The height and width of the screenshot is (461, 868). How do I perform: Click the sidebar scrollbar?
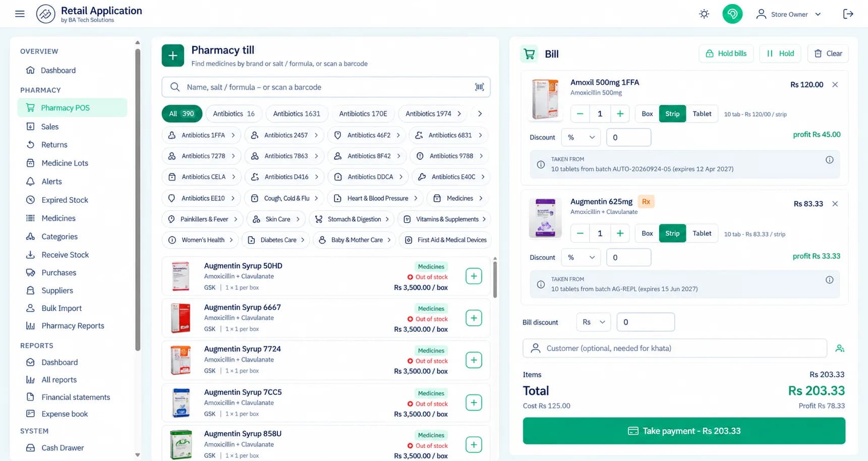(138, 199)
